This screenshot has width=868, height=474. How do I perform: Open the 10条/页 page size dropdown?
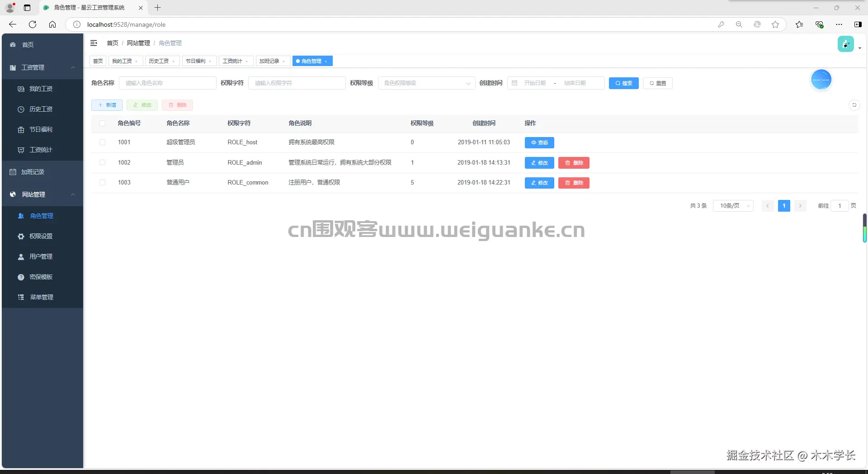coord(733,206)
